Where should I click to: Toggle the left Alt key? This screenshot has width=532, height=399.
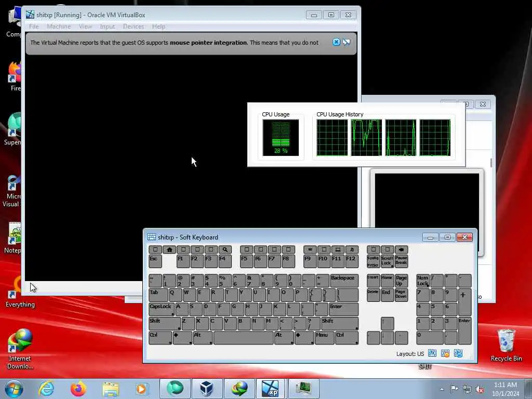pos(203,338)
